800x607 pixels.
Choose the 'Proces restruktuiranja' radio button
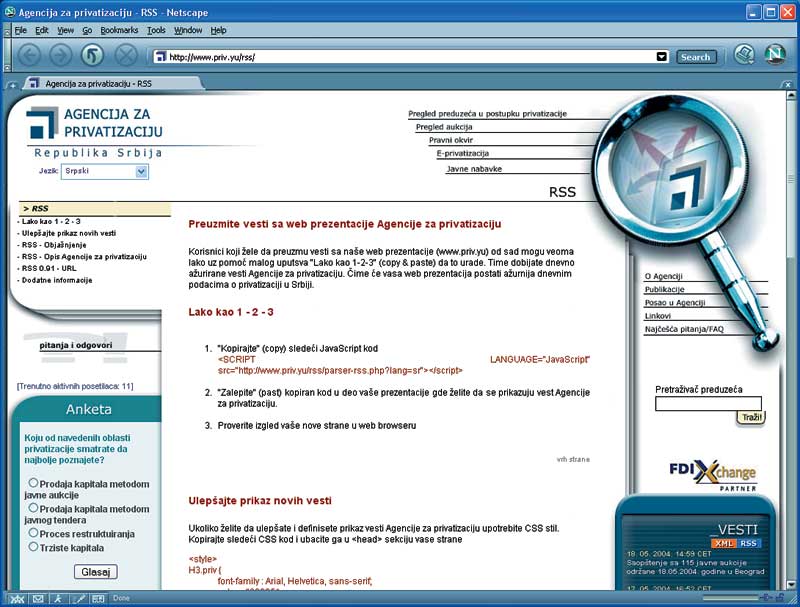[33, 533]
